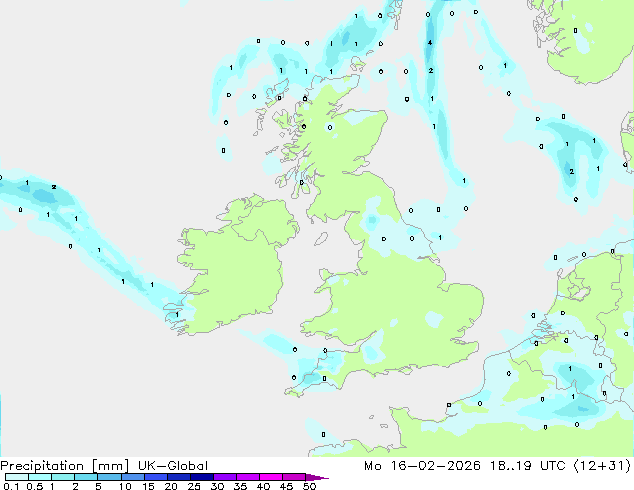Select the 35–40 mm violet legend swatch
Image resolution: width=634 pixels, height=490 pixels.
[248, 477]
